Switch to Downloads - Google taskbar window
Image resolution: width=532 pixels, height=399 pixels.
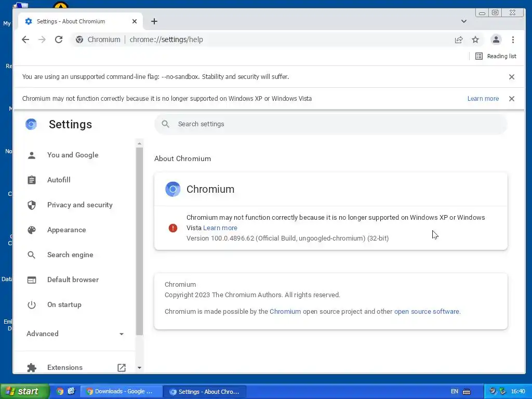tap(121, 392)
